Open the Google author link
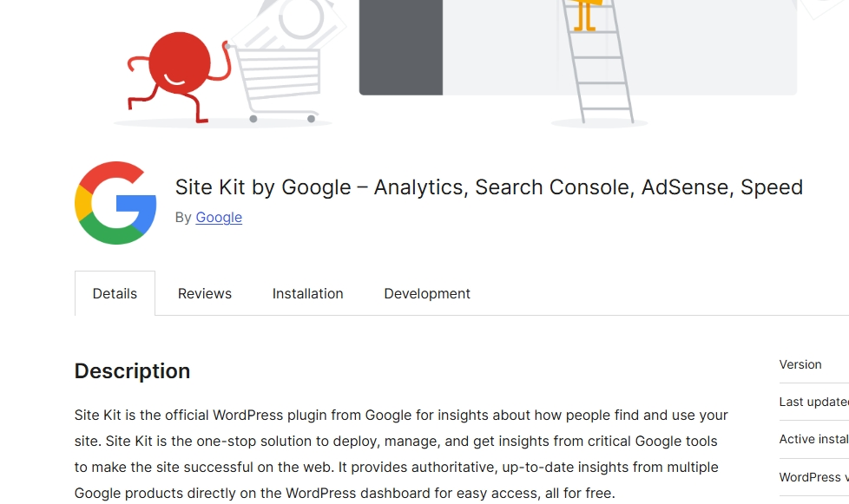 (219, 217)
